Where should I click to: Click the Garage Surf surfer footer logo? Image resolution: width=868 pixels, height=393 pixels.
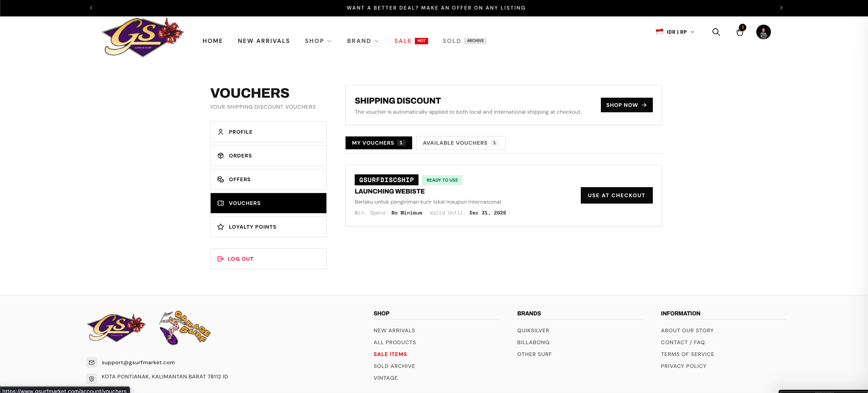(185, 328)
